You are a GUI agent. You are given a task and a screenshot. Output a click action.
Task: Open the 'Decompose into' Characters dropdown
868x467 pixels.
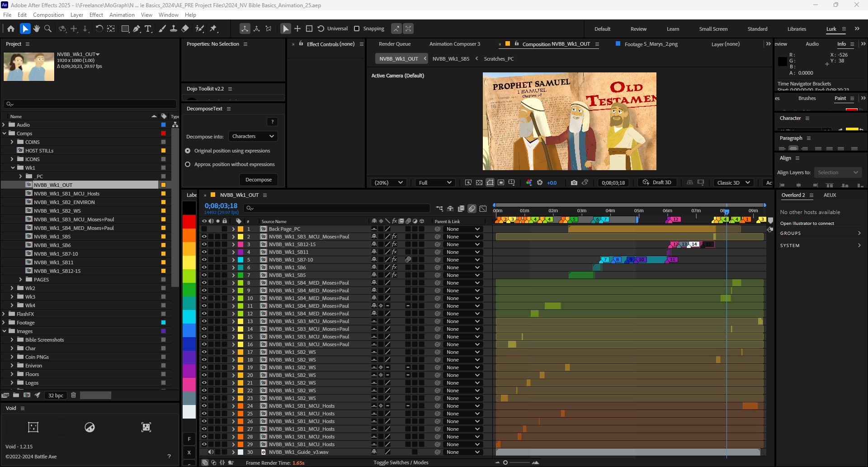click(x=253, y=136)
